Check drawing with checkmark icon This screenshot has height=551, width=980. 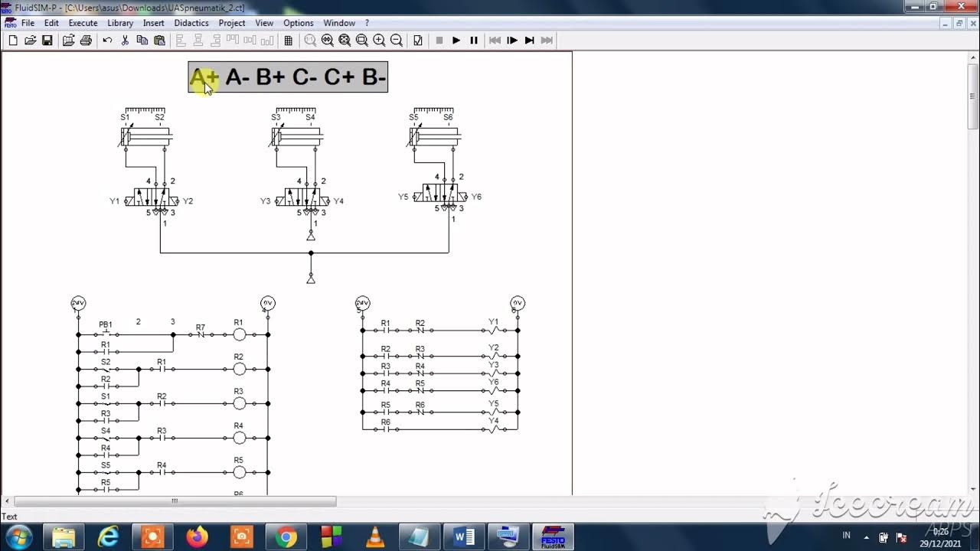tap(418, 41)
